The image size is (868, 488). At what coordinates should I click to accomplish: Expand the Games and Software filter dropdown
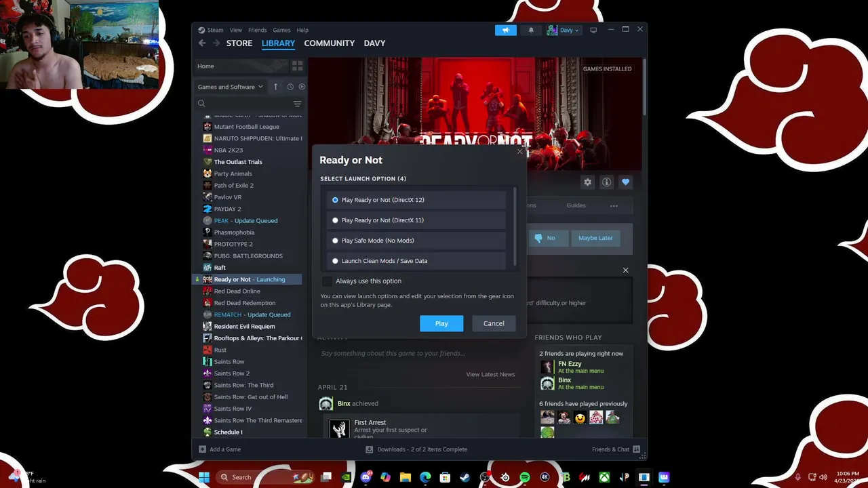(230, 87)
